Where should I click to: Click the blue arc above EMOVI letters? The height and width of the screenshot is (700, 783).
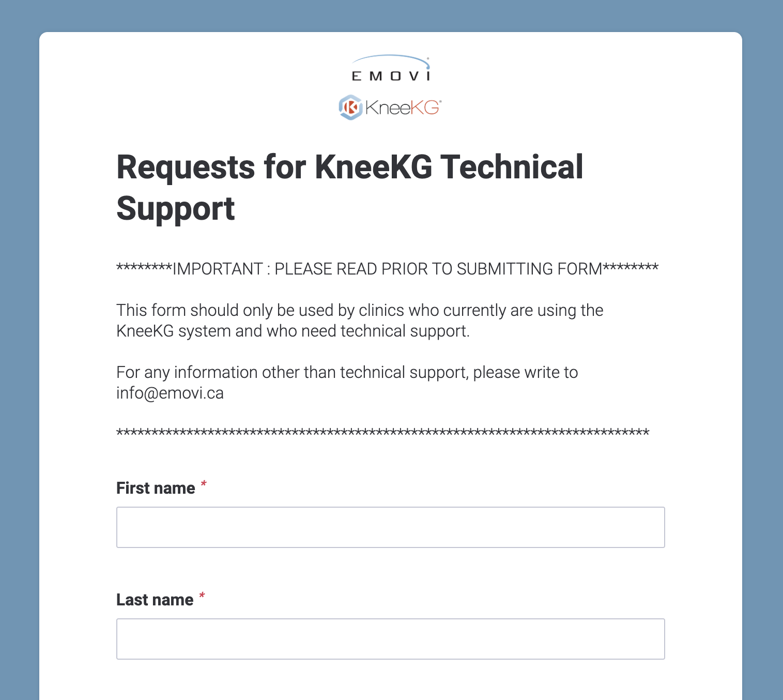391,61
